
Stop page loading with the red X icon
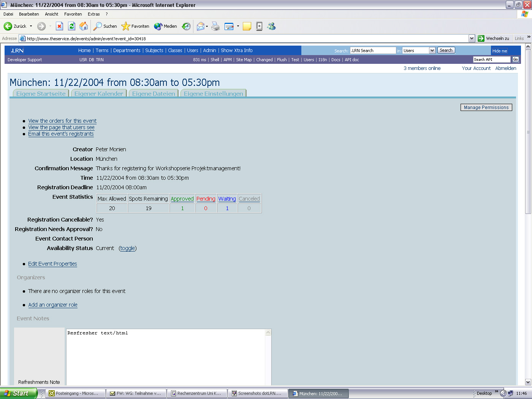click(x=59, y=26)
